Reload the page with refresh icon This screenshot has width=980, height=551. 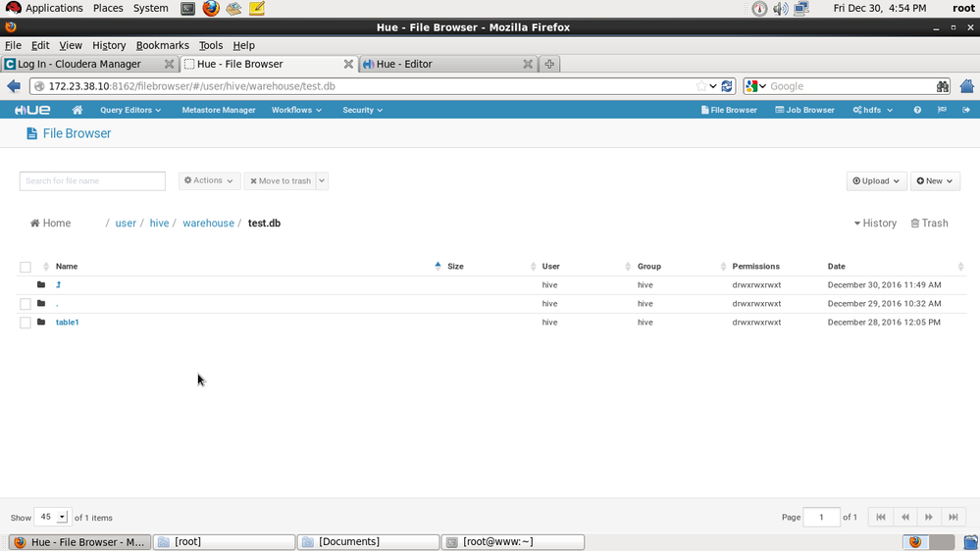click(x=726, y=86)
